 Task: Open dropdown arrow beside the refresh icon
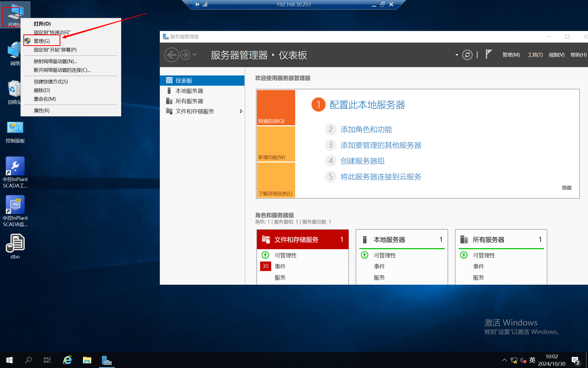(457, 55)
